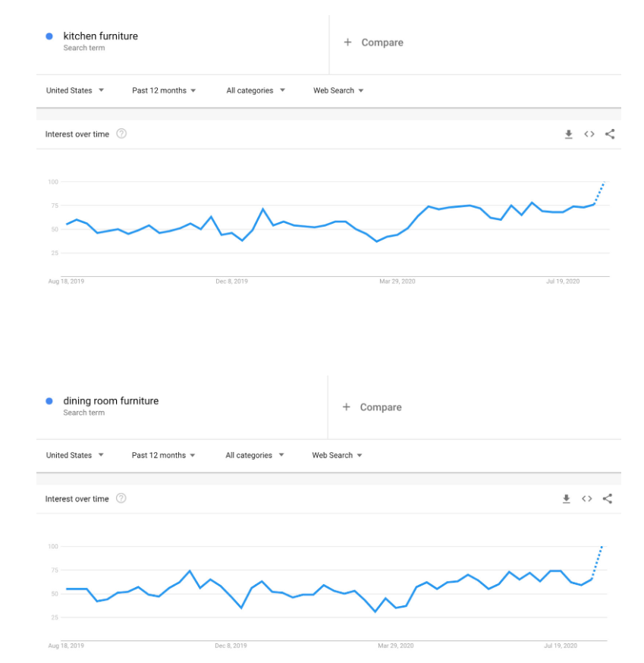Viewport: 644px width, 663px height.
Task: Edit the dining room furniture search term
Action: tap(111, 401)
